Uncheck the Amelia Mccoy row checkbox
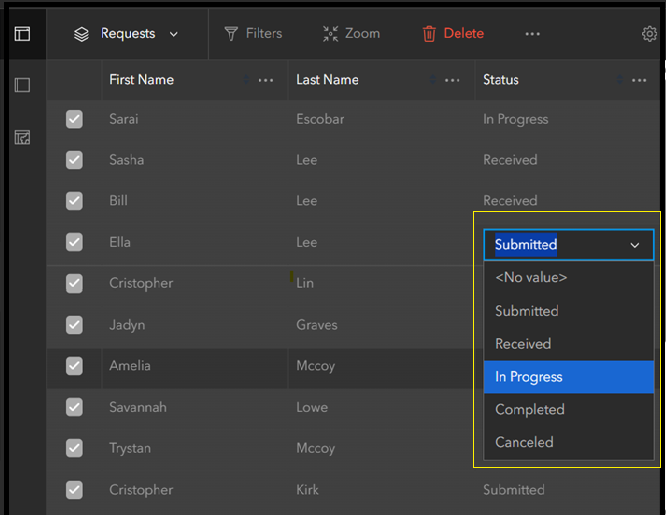This screenshot has width=666, height=521. pyautogui.click(x=74, y=366)
